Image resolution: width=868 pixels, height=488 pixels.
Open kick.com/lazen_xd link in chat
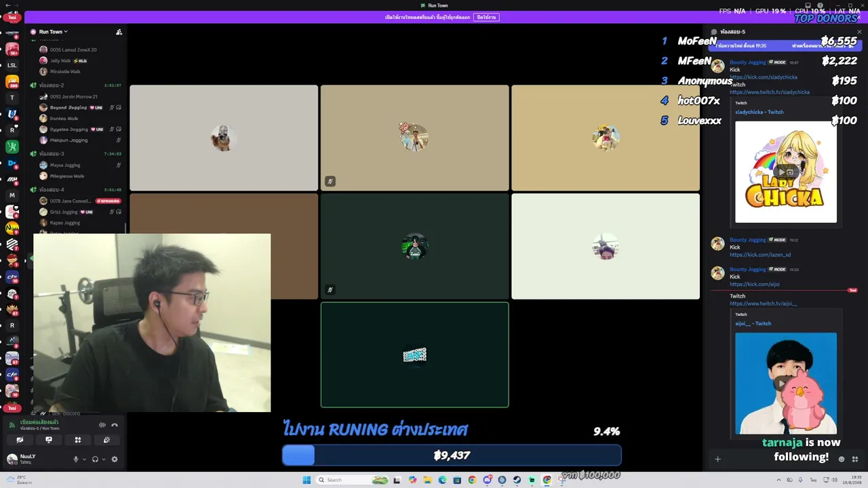(x=760, y=255)
